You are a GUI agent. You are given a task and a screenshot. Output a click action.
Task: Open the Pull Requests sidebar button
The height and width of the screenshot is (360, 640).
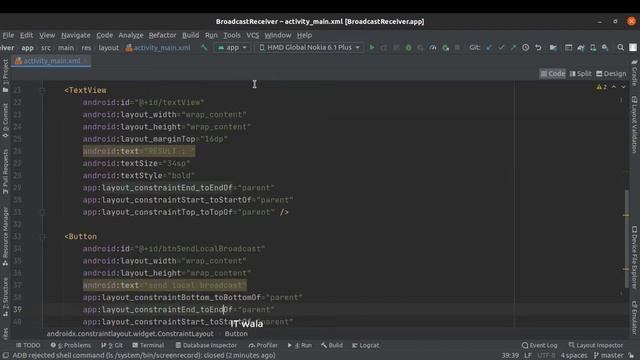[5, 171]
